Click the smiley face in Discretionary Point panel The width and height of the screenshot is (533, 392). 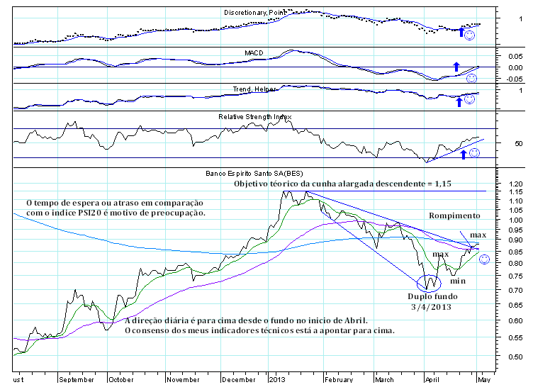(x=469, y=35)
